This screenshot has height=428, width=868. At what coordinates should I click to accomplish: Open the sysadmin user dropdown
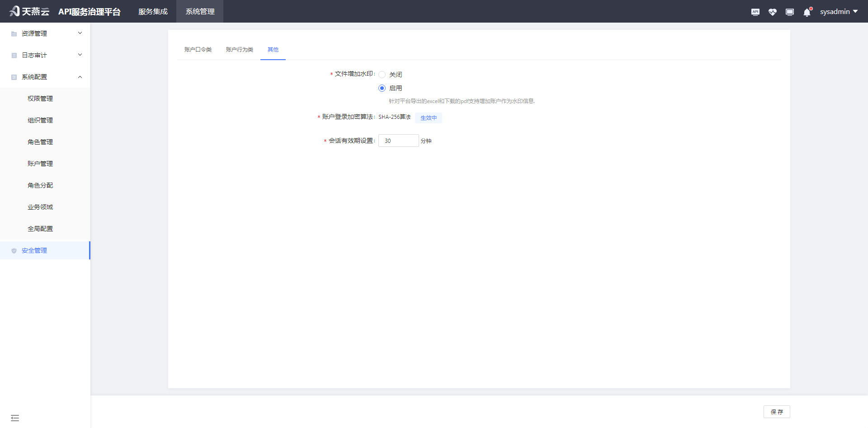coord(839,11)
